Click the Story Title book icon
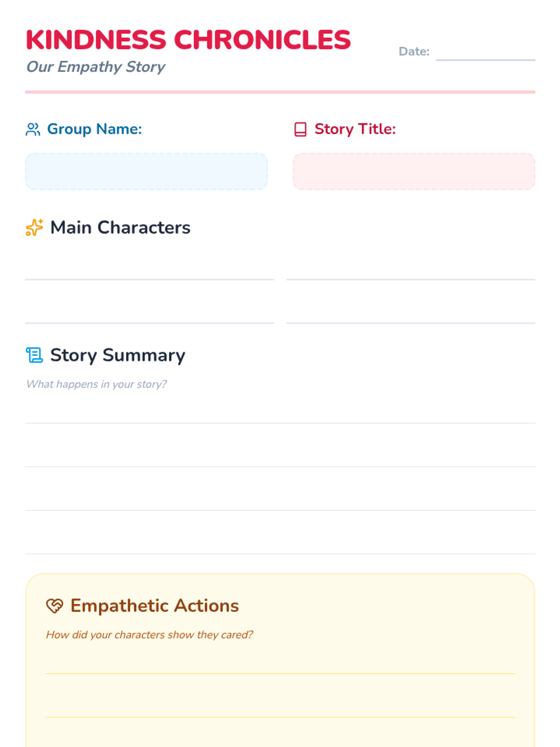The image size is (560, 747). point(301,129)
